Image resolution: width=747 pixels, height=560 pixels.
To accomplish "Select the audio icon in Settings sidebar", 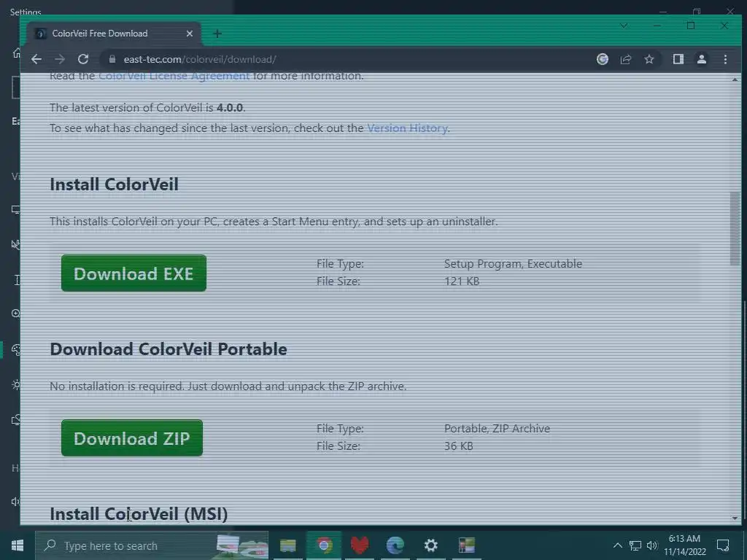I will 15,502.
